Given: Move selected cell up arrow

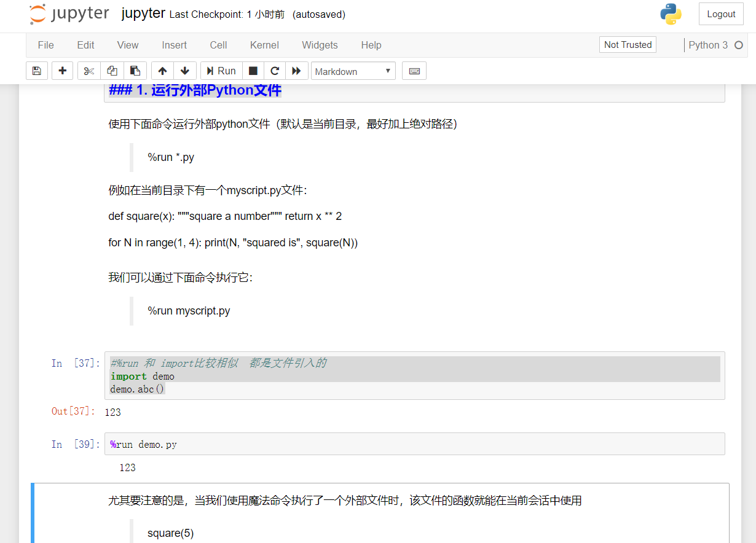Looking at the screenshot, I should tap(162, 71).
